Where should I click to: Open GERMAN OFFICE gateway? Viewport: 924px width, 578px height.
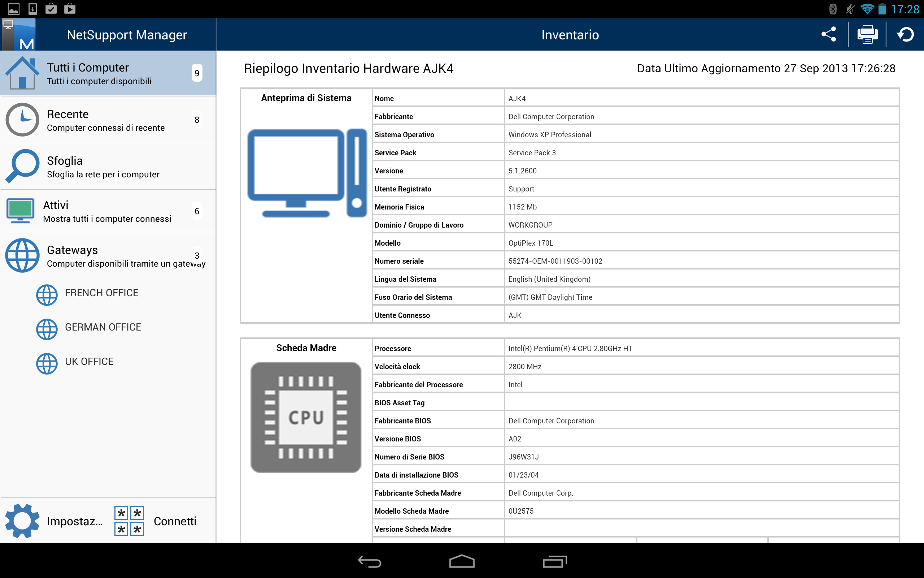click(x=103, y=327)
